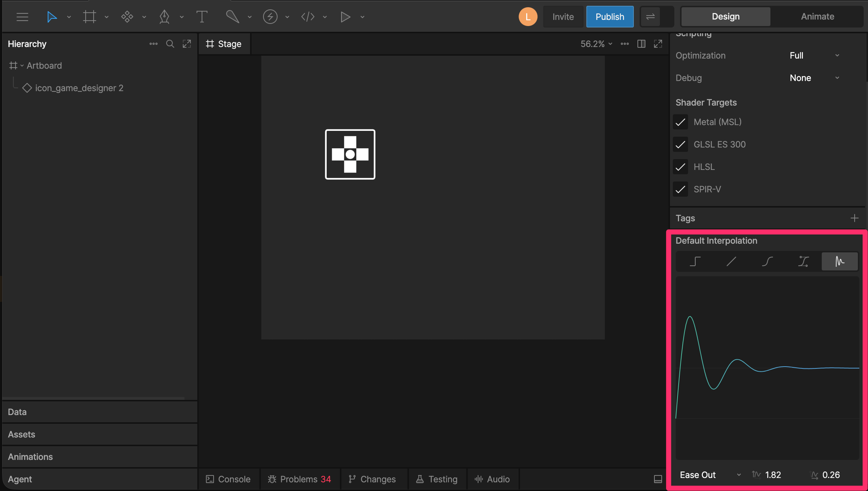This screenshot has height=491, width=868.
Task: Expand the Animations panel
Action: coord(100,457)
